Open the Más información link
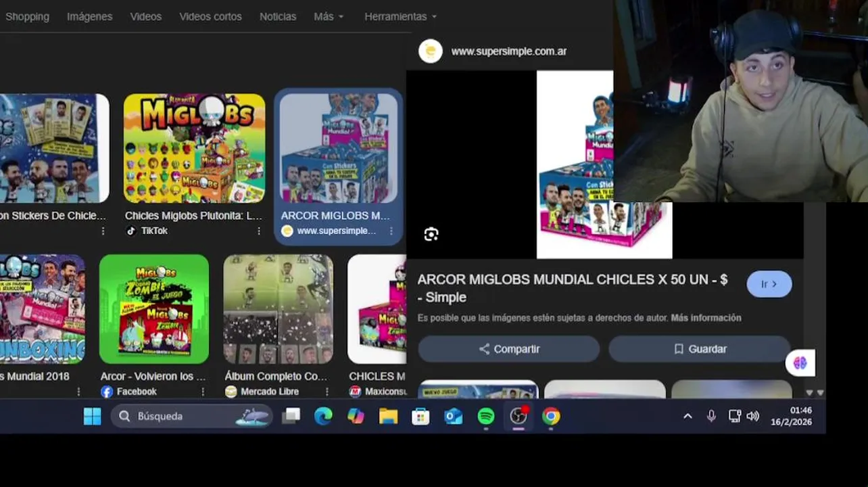Screen dimensions: 868x487 (x=706, y=318)
